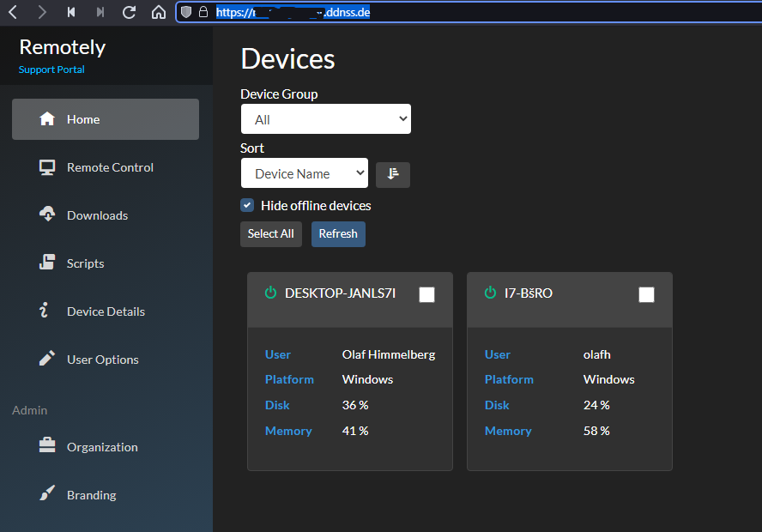Click the rewind (skip back) browser icon
The height and width of the screenshot is (532, 762).
pyautogui.click(x=71, y=12)
